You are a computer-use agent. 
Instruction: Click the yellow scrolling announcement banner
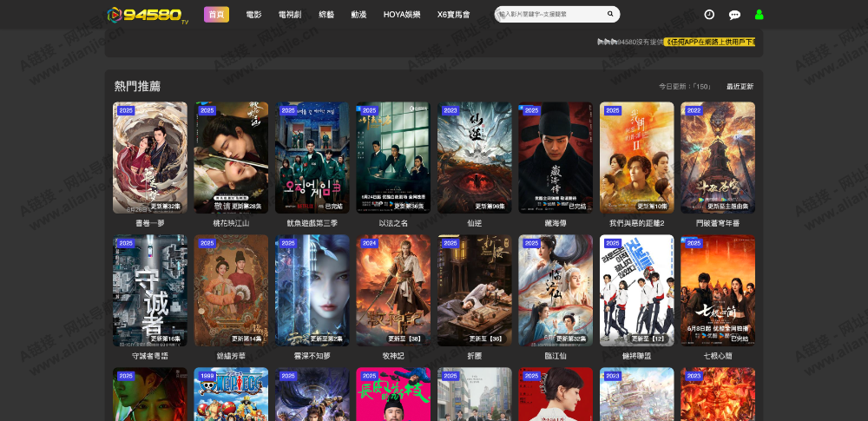point(708,42)
